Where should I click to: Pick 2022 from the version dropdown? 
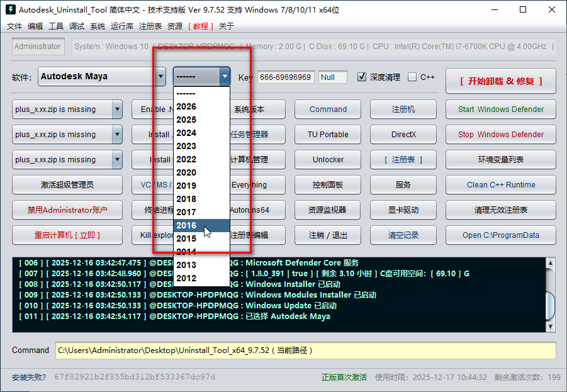[201, 159]
